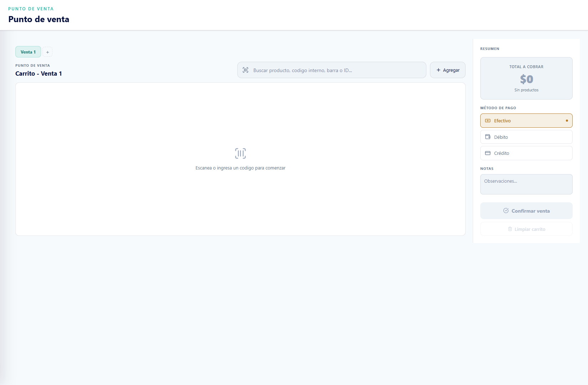Viewport: 588px width, 385px height.
Task: Select Débito payment method
Action: [x=526, y=137]
